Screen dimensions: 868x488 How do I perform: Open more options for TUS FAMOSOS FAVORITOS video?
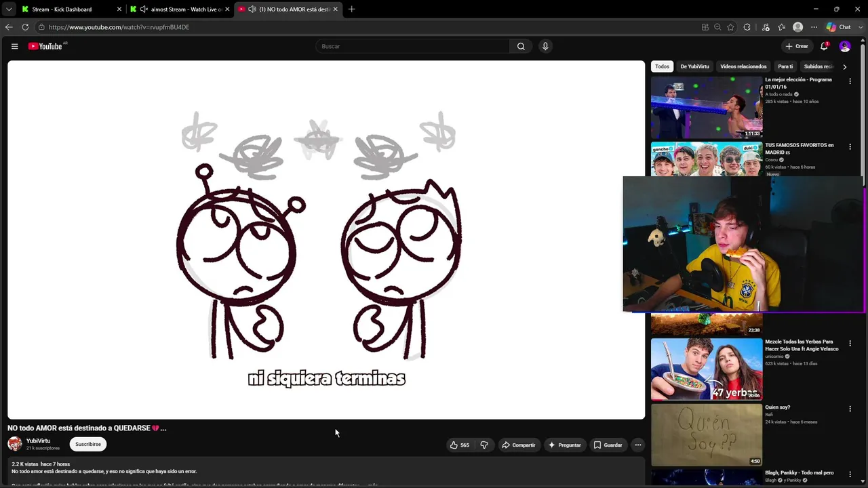click(850, 147)
